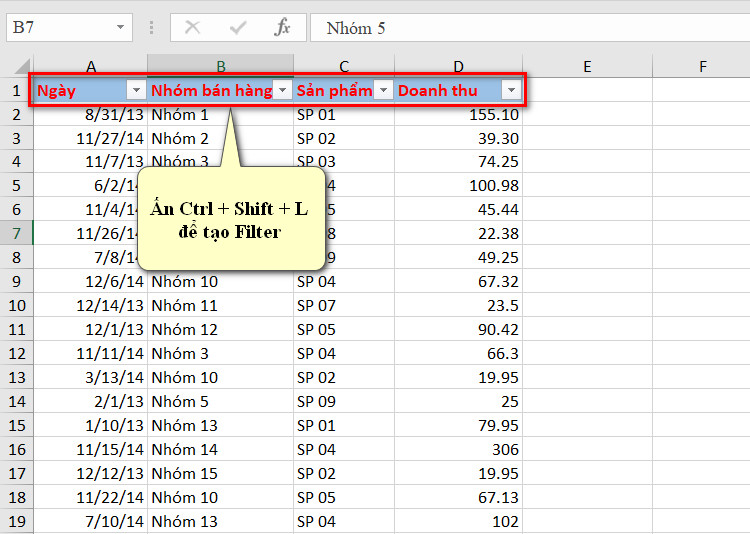This screenshot has height=534, width=750.
Task: Click the Select All corner triangle
Action: [x=22, y=66]
